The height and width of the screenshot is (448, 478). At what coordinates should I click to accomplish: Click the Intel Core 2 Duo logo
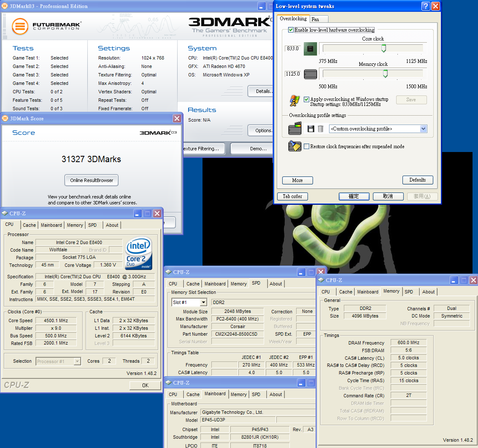point(138,253)
